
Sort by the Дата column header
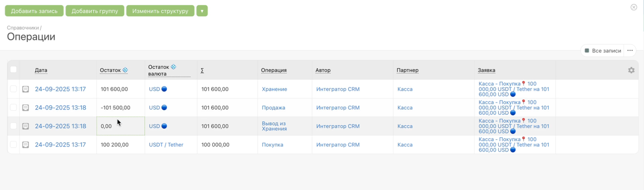tap(41, 70)
